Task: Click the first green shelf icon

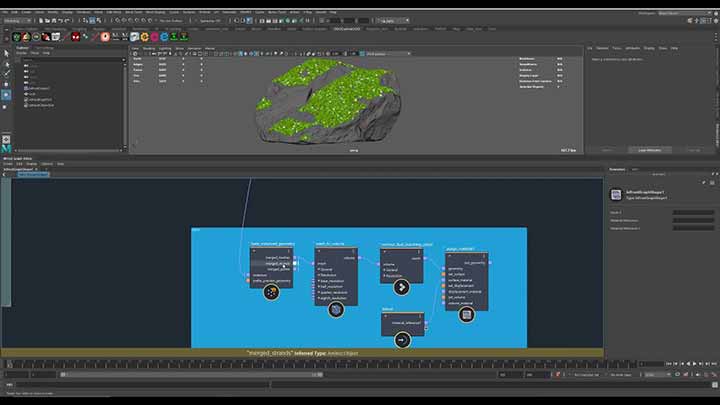Action: pyautogui.click(x=17, y=37)
